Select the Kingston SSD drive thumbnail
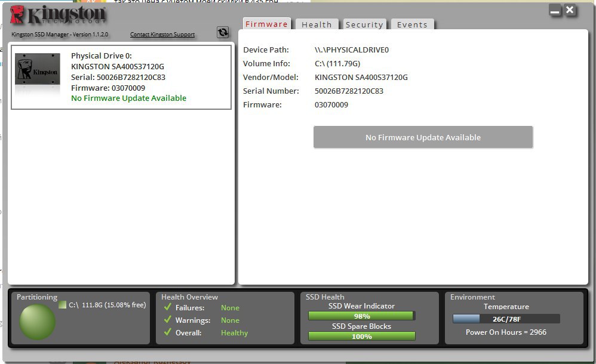This screenshot has width=596, height=364. coord(37,69)
